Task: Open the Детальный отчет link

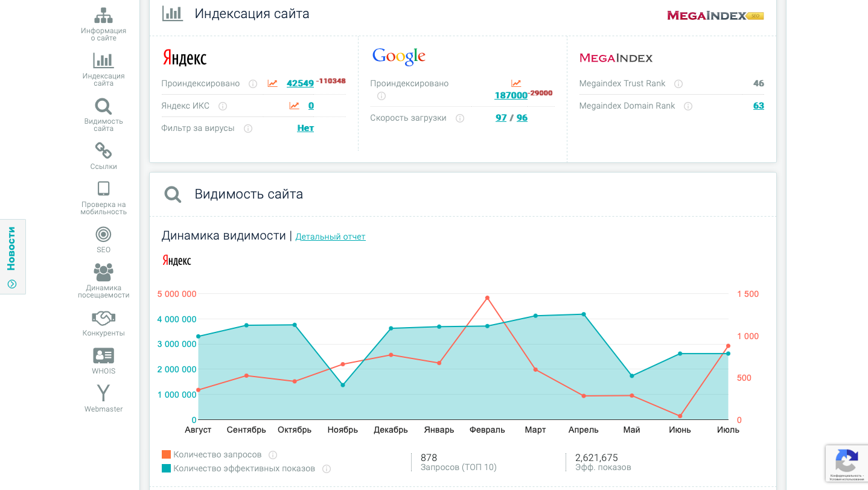Action: click(330, 237)
